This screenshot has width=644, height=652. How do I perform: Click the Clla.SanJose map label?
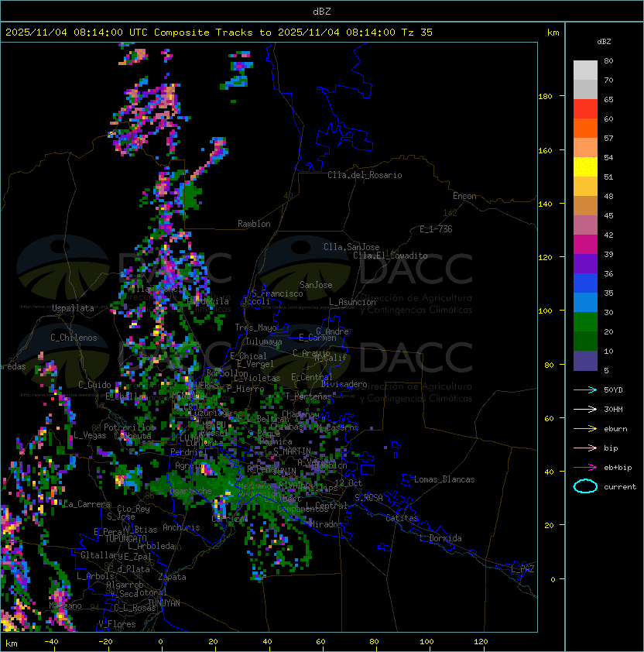[351, 247]
